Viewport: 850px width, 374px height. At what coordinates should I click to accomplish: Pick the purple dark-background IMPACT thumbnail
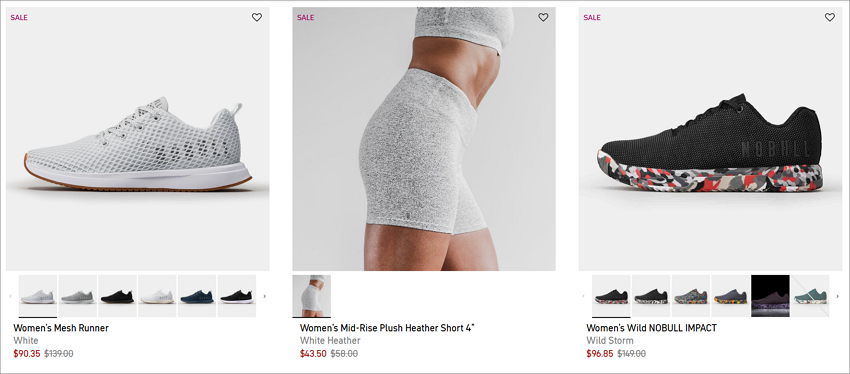point(770,296)
